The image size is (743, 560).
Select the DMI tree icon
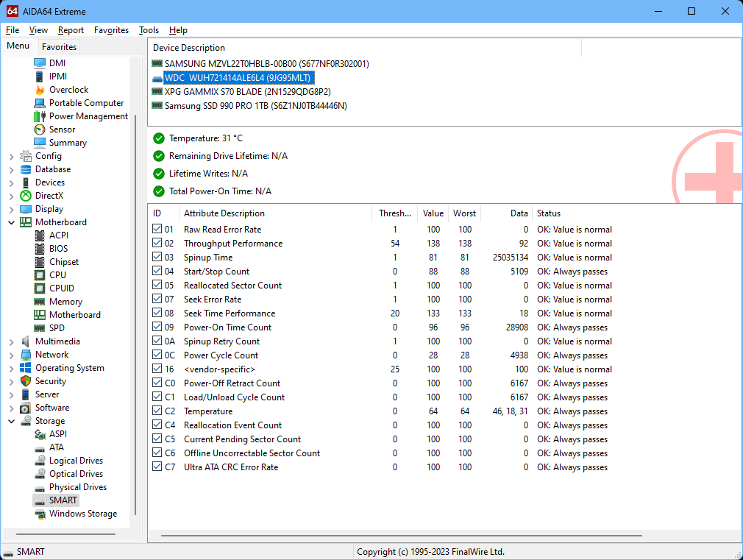(x=40, y=63)
